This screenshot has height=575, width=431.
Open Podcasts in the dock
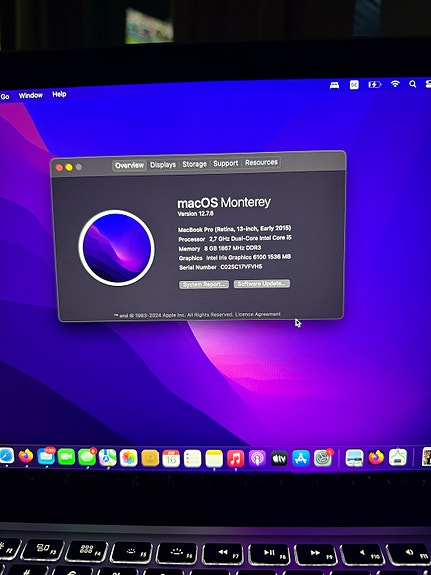click(257, 458)
